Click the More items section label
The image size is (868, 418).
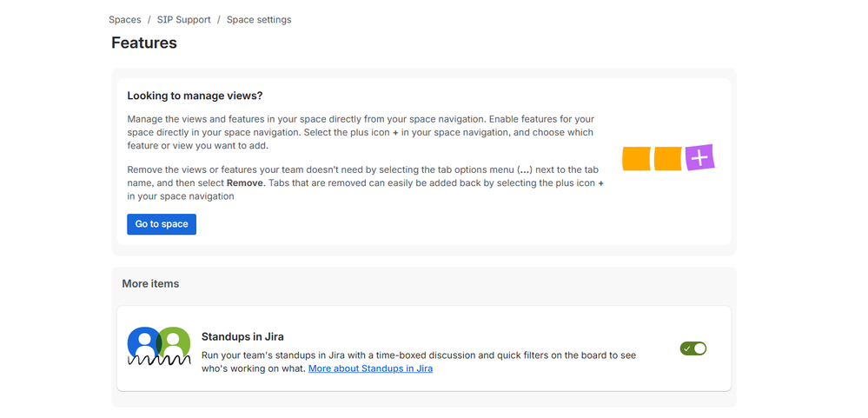[150, 283]
